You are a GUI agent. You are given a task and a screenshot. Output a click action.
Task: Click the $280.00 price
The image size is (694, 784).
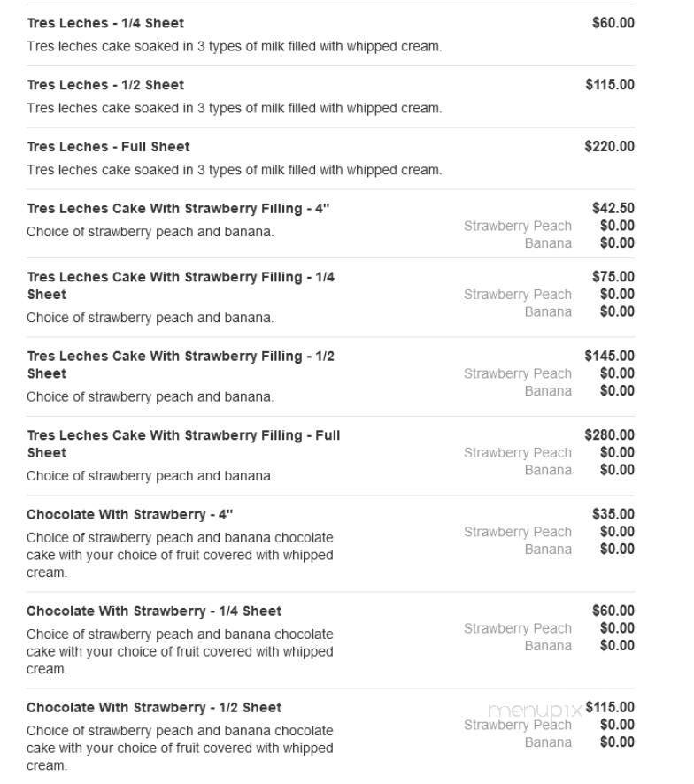pyautogui.click(x=609, y=435)
